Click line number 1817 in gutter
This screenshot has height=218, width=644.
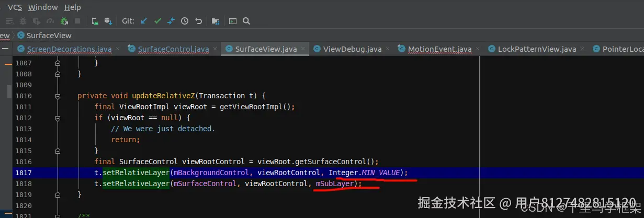24,173
